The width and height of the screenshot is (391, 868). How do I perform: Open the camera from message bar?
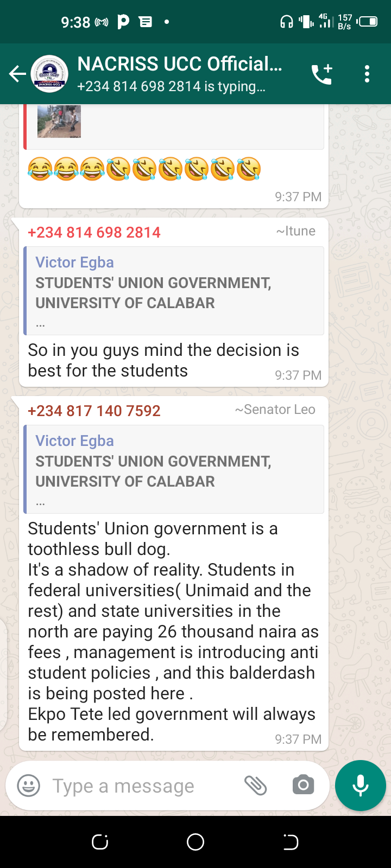pos(303,785)
